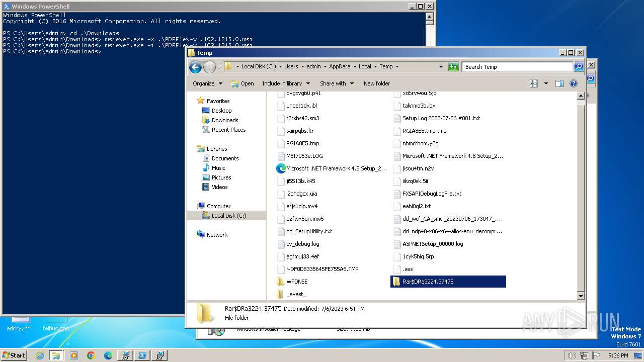
Task: Click the Windows Explorer taskbar icon
Action: tap(56, 355)
